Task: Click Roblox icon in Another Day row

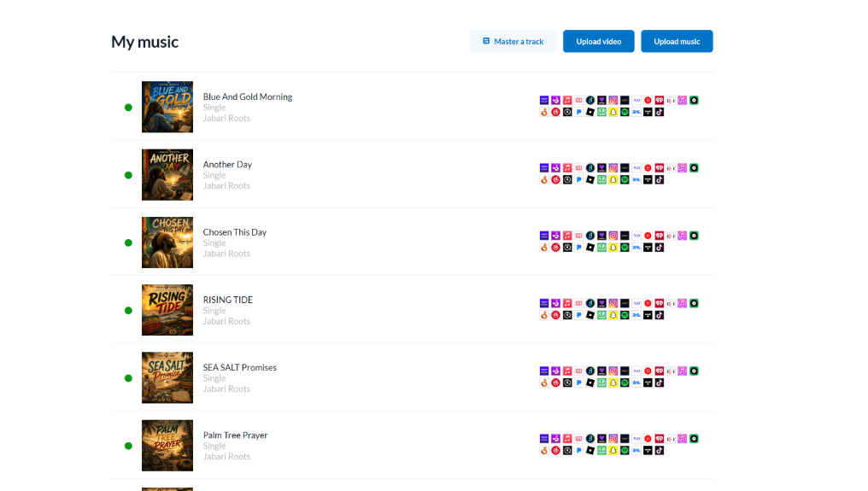Action: 590,179
